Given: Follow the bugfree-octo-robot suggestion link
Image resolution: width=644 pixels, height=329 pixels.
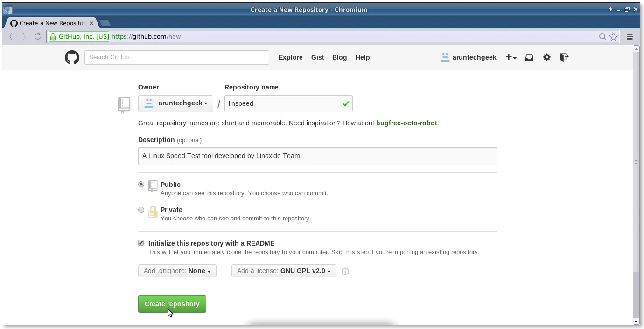Looking at the screenshot, I should [406, 123].
